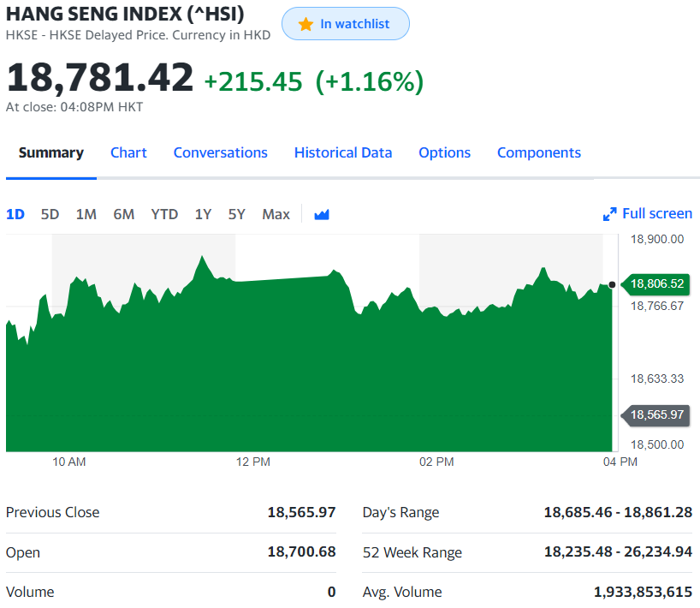
Task: Switch to 5Y chart range
Action: (236, 214)
